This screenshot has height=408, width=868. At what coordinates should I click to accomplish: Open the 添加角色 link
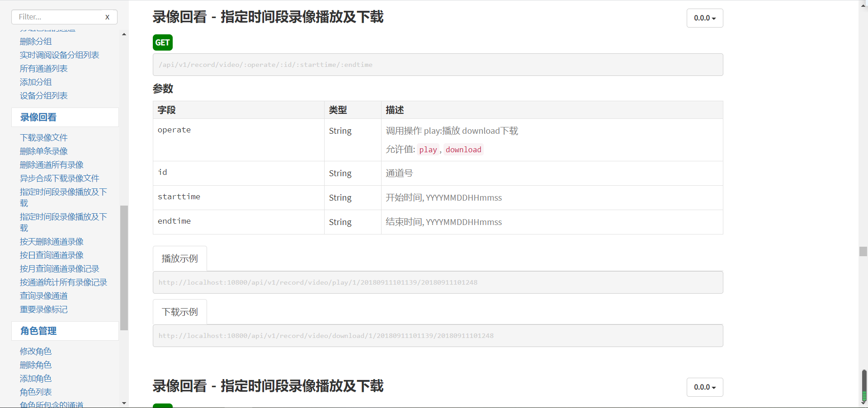[x=36, y=379]
